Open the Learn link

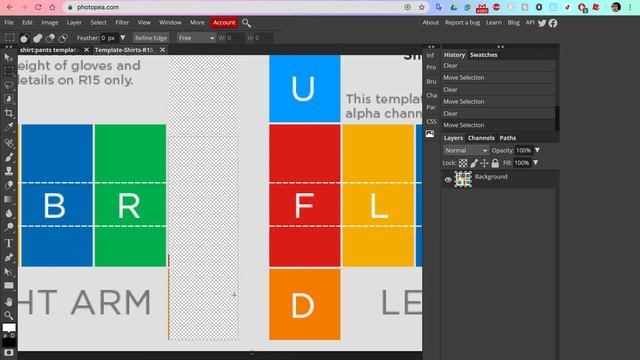click(493, 22)
